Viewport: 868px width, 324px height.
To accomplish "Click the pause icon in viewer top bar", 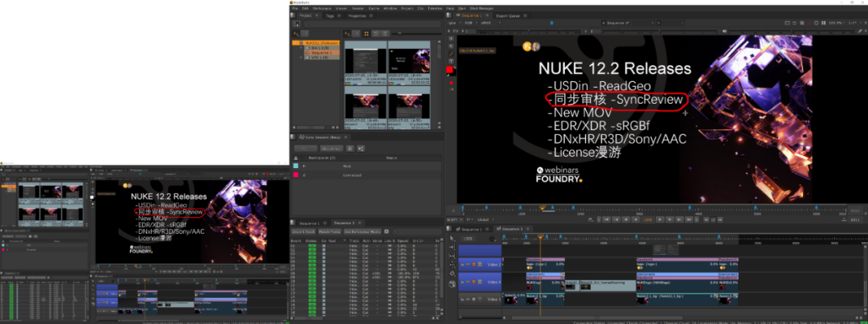I will pos(823,23).
